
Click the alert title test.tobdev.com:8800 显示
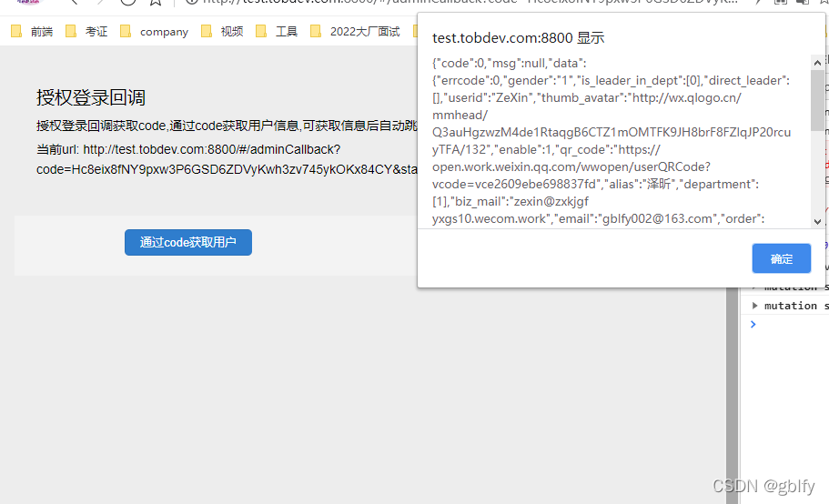pos(518,38)
